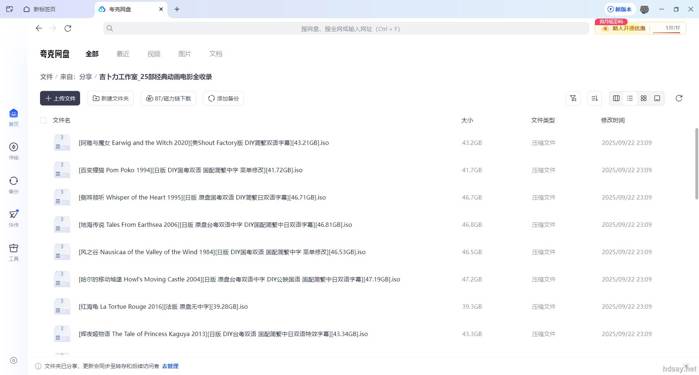The image size is (699, 375).
Task: Open the 去管理 link at the bottom
Action: (x=170, y=366)
